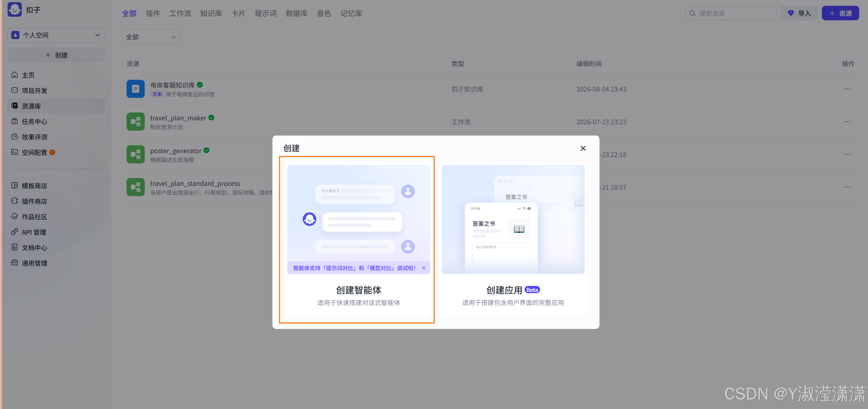
Task: Open the 电商客服知识库 resource name
Action: [173, 85]
